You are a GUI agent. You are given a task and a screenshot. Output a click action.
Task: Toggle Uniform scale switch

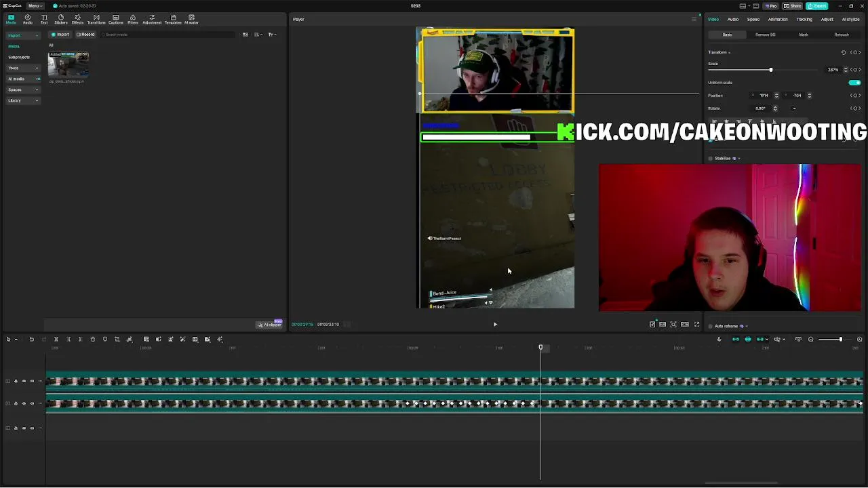854,83
